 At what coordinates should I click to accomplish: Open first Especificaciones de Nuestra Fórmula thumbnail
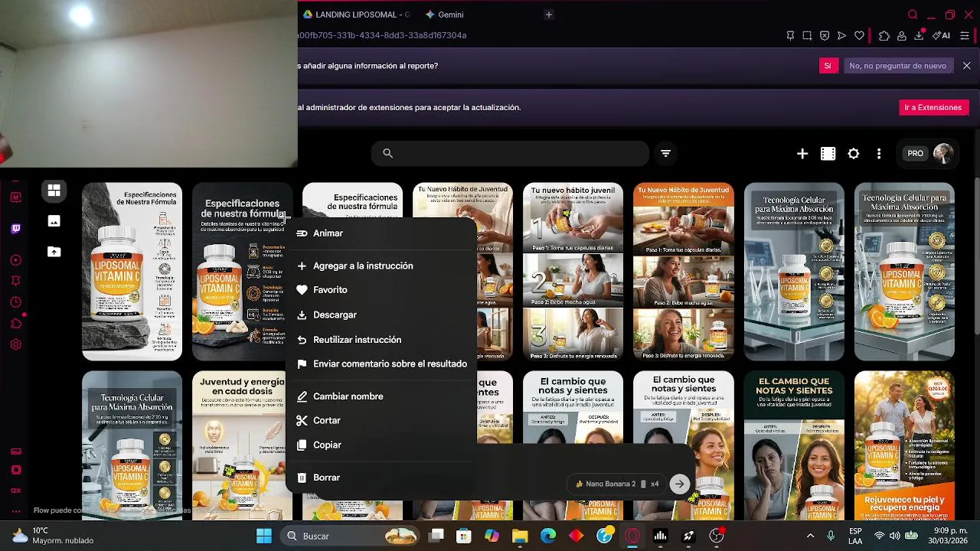coord(132,272)
